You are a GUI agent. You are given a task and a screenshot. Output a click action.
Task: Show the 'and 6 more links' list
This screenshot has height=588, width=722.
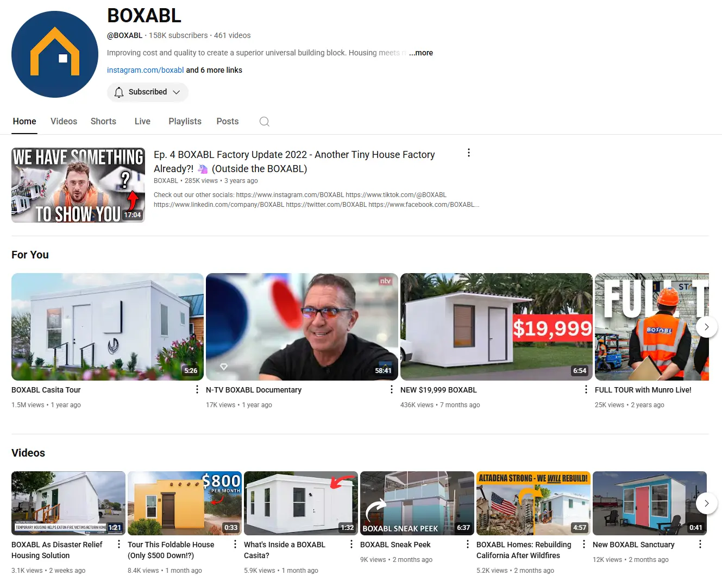point(214,70)
